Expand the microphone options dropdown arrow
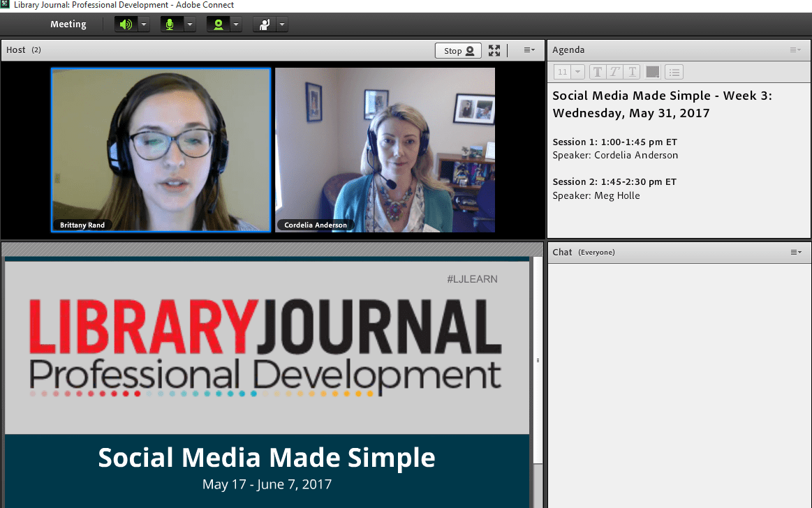 point(189,24)
